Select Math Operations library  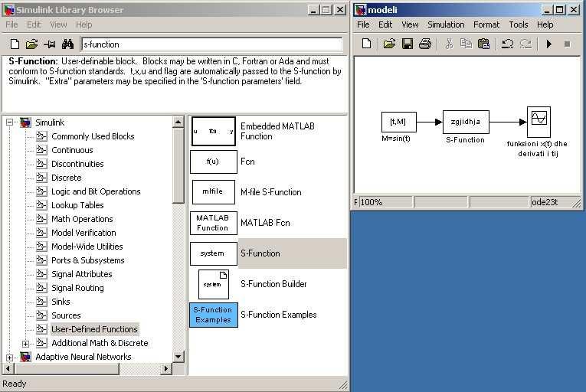(82, 220)
